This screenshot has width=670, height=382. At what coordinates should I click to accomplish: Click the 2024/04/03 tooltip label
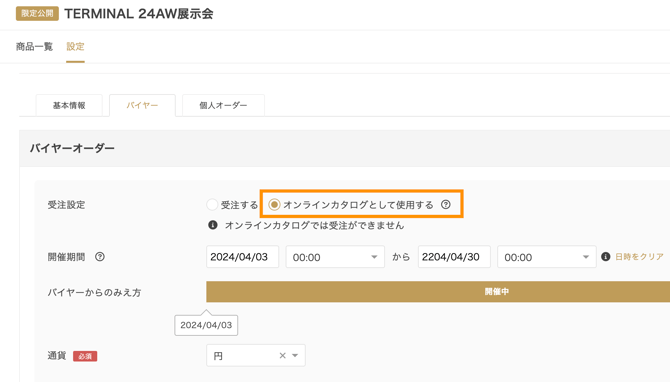coord(206,325)
